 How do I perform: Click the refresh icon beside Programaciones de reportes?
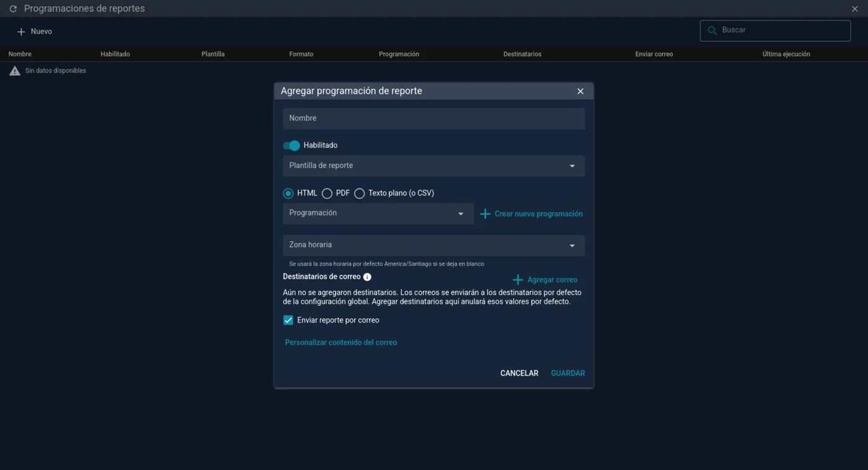(13, 9)
